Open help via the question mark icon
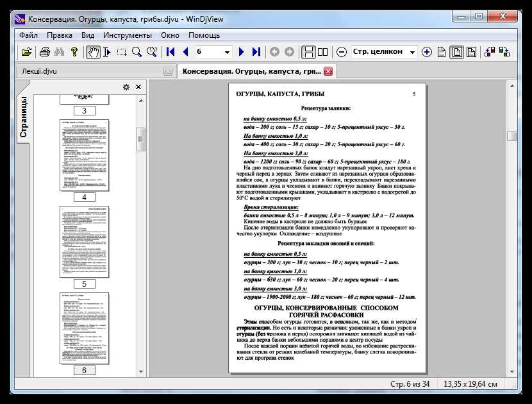Screen dimensions: 532x404 pos(74,52)
